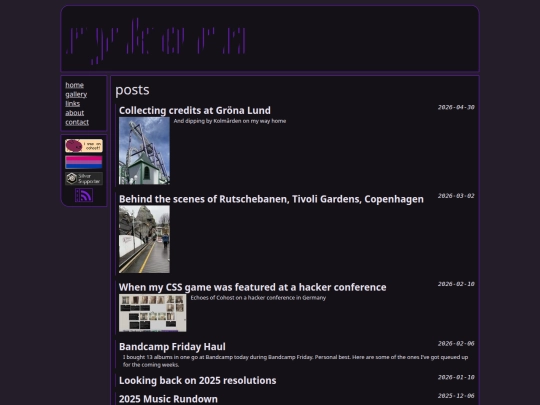This screenshot has width=540, height=405.
Task: Click the CSS game screenshot thumbnail
Action: (x=153, y=313)
